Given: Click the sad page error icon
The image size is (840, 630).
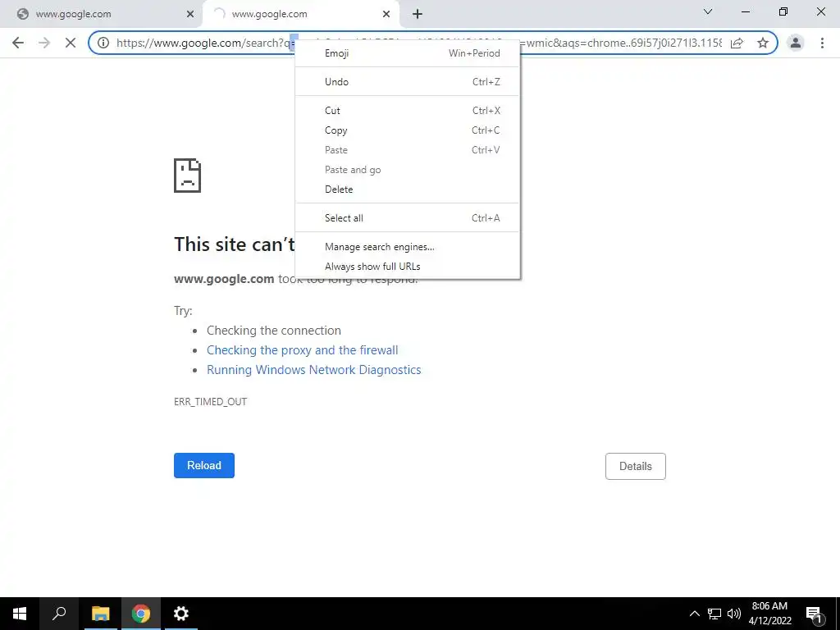Looking at the screenshot, I should click(188, 176).
